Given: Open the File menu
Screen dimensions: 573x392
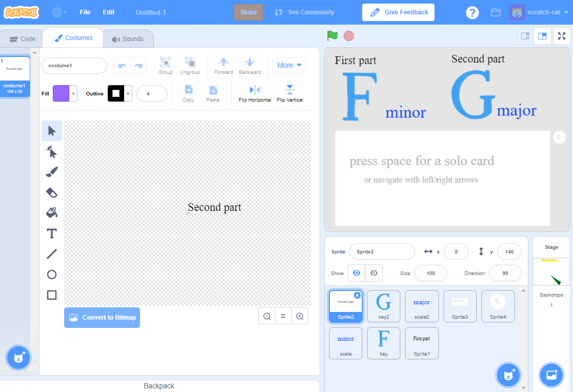Looking at the screenshot, I should coord(85,12).
